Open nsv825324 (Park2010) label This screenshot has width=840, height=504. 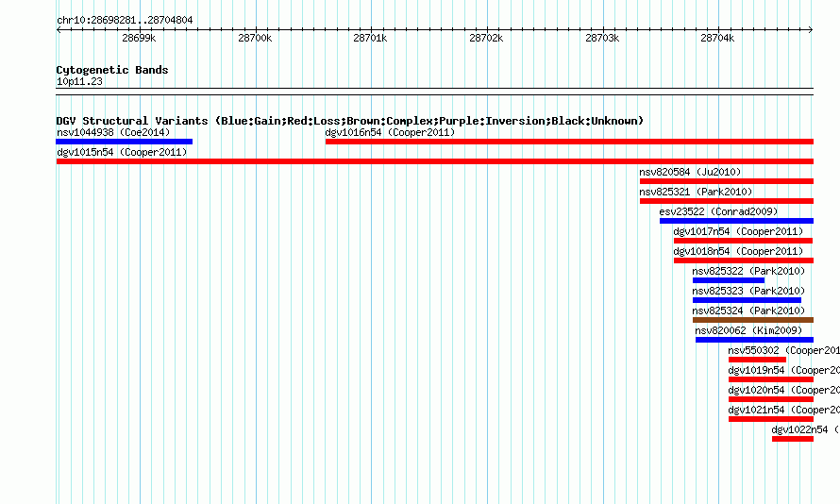748,311
